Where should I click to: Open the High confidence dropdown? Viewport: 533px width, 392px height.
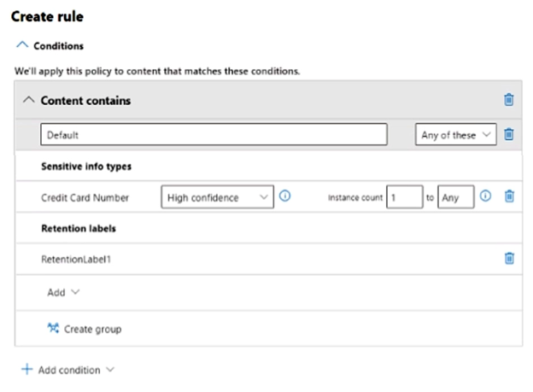(217, 197)
